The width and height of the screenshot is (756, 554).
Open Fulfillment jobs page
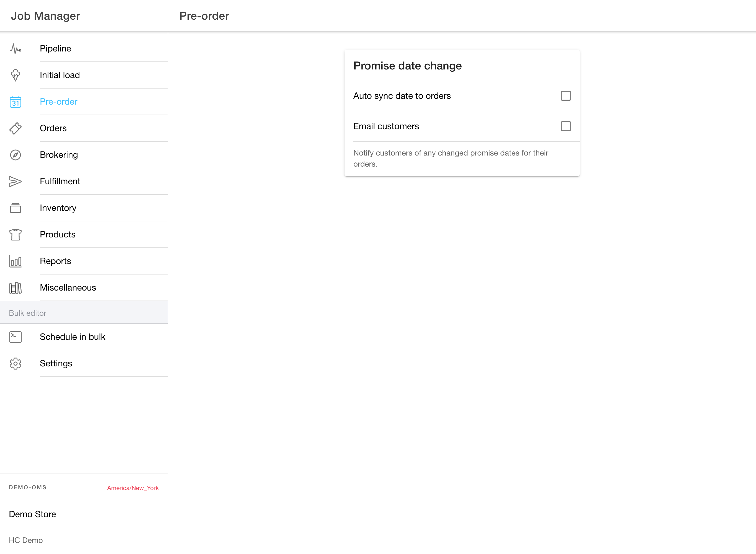pyautogui.click(x=60, y=182)
